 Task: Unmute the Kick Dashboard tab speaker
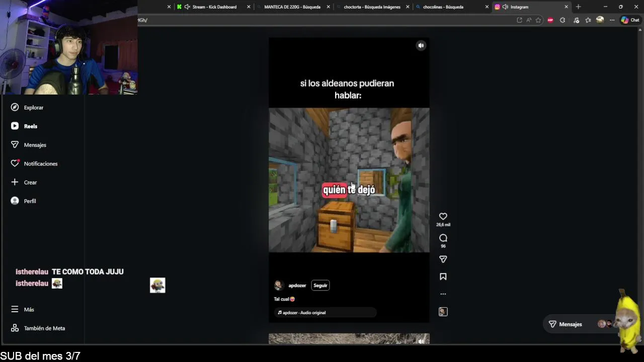coord(187,7)
